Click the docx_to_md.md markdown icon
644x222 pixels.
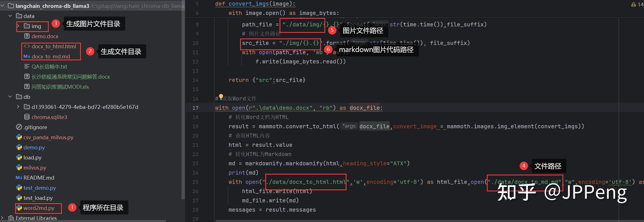(27, 56)
